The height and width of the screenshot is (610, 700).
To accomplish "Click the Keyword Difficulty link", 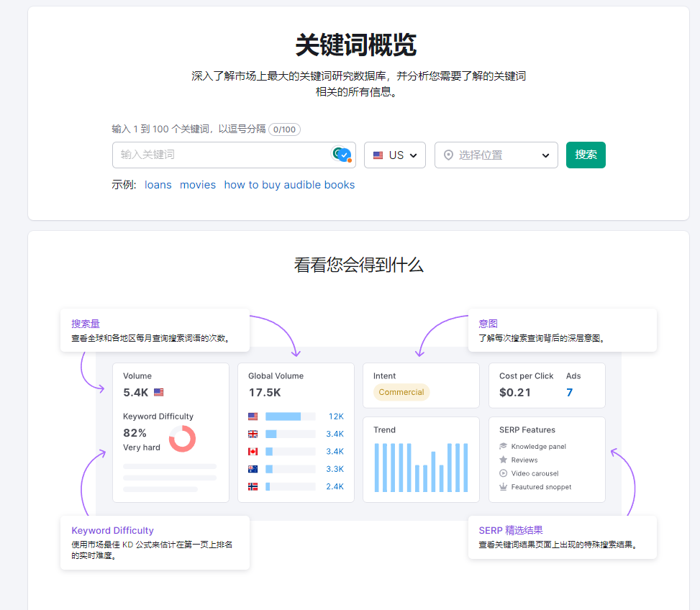I will 112,530.
